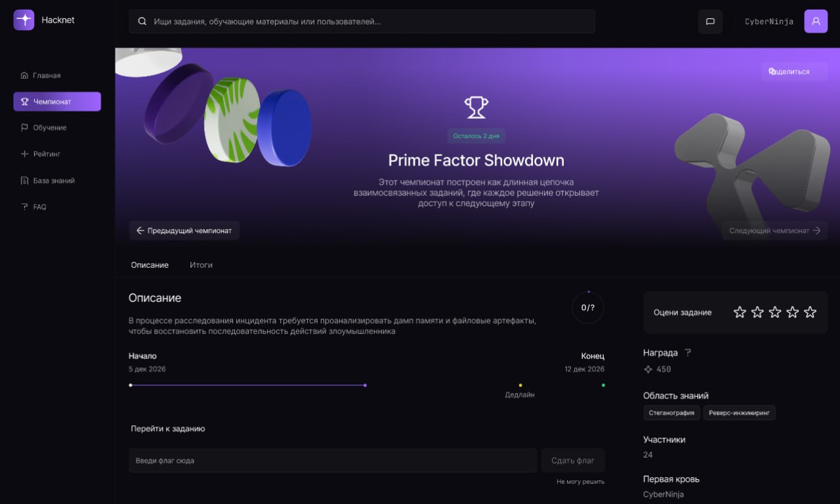Screen dimensions: 840x504
Task: Click the reward help question icon
Action: 688,352
